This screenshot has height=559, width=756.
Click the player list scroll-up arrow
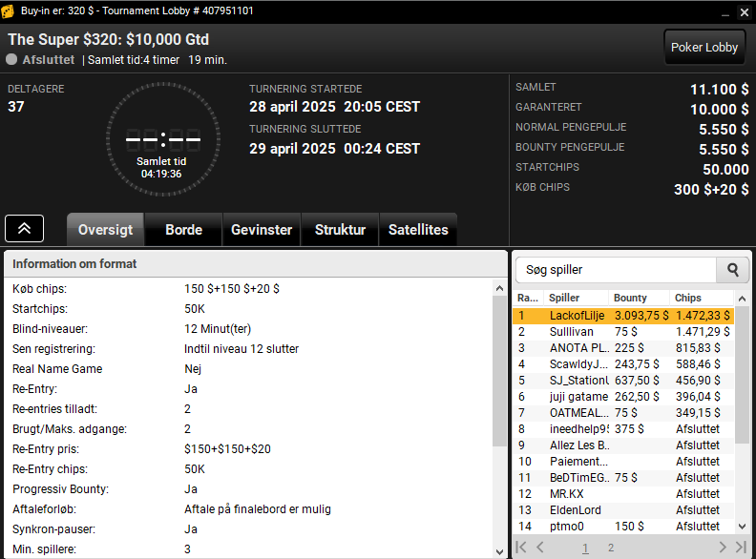(x=742, y=299)
